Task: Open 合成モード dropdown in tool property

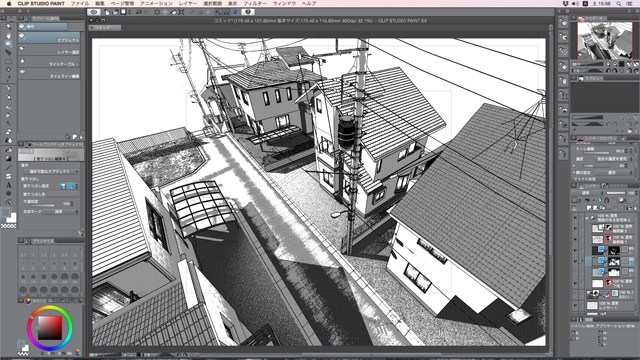Action: click(x=60, y=212)
